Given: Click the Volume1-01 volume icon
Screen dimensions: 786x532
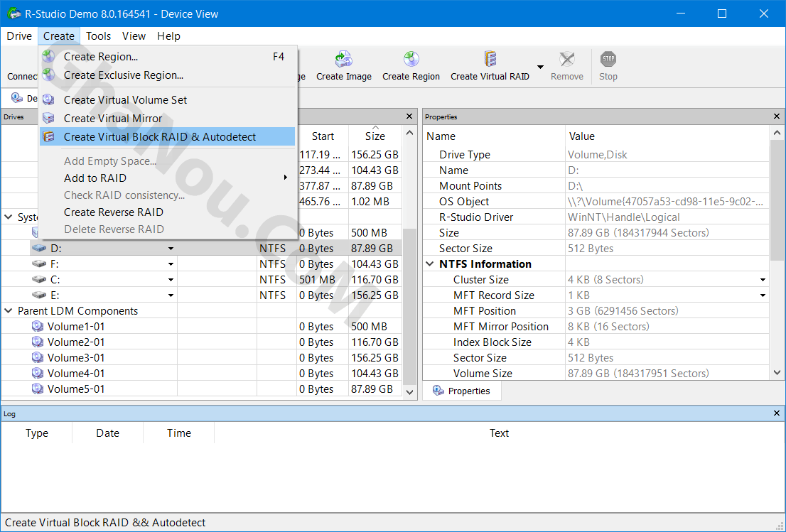Looking at the screenshot, I should 38,327.
